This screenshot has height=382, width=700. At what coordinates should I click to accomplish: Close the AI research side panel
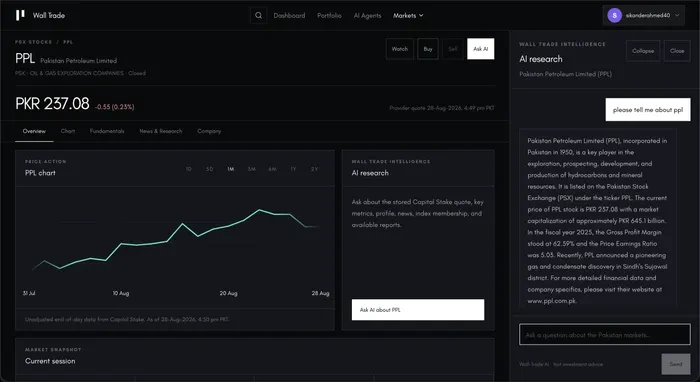[x=677, y=51]
